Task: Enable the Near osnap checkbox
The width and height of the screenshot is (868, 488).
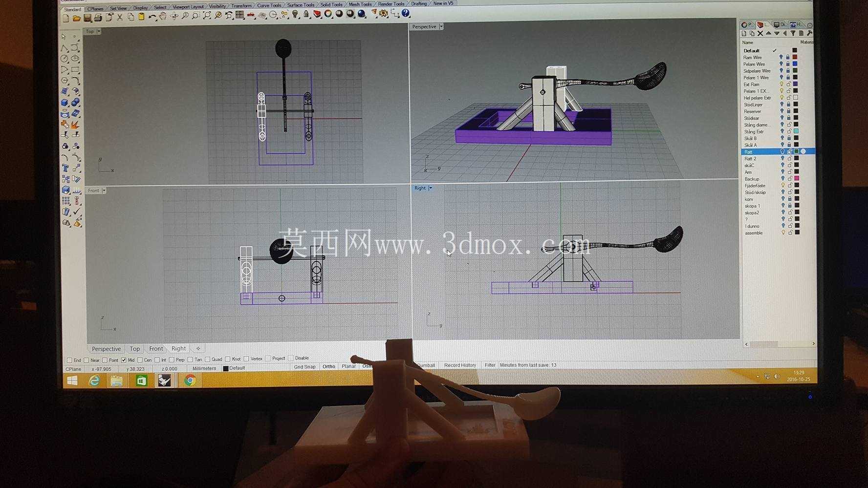Action: (86, 361)
